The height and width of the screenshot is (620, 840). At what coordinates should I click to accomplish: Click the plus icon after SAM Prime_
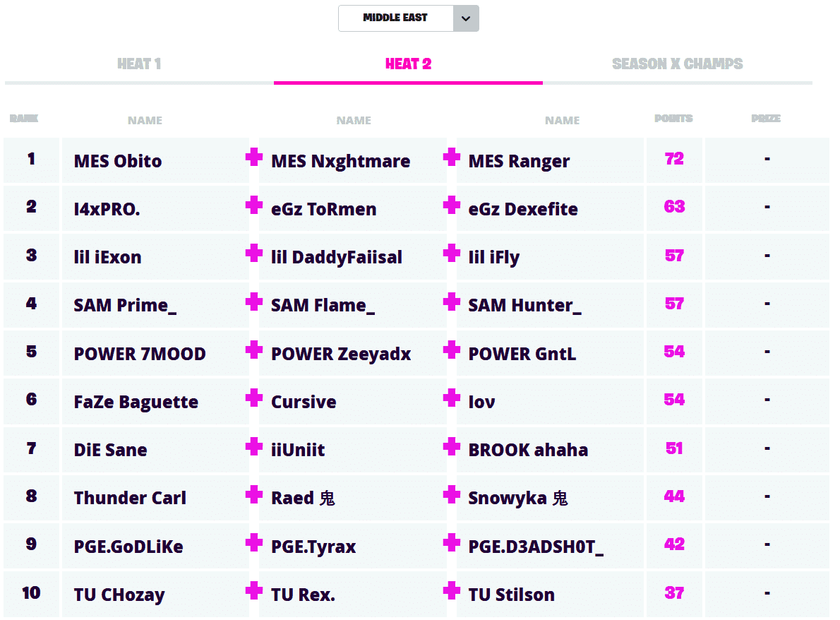tap(254, 302)
